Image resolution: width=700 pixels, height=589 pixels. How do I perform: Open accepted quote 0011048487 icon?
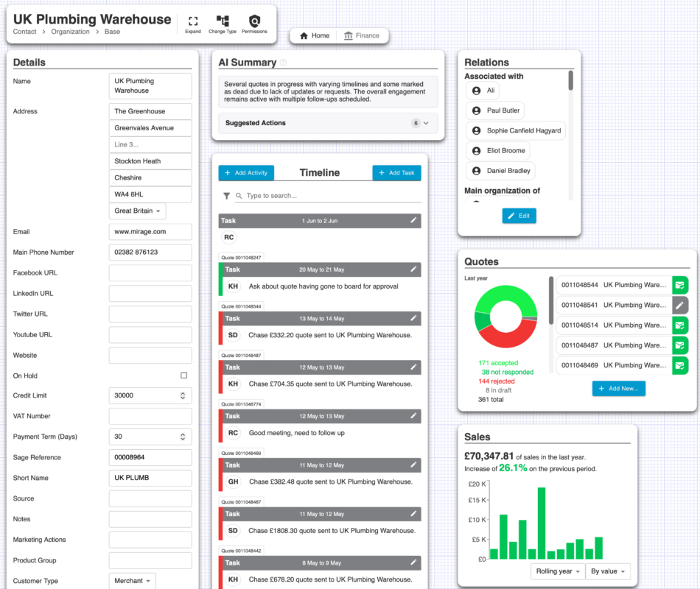[680, 345]
